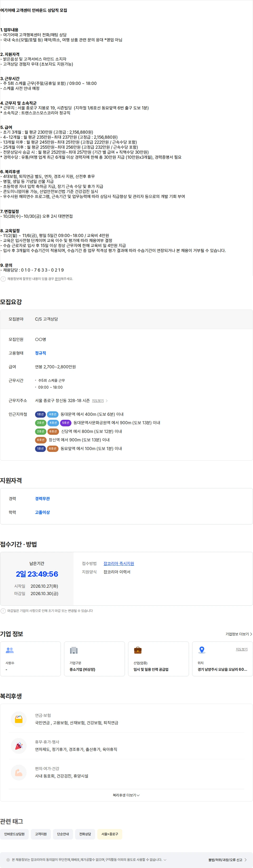
Task: Click the 휴무·휴가·행사 party icon
Action: (x=19, y=746)
